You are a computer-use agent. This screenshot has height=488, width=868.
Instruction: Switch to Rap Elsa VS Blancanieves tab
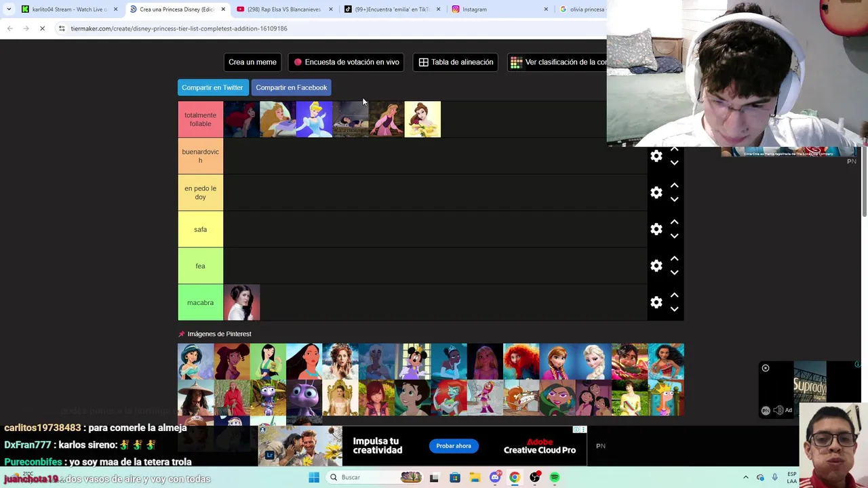click(x=283, y=9)
